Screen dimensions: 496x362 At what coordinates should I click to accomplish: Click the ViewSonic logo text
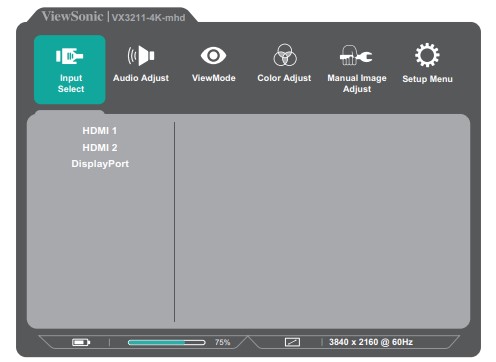(72, 16)
